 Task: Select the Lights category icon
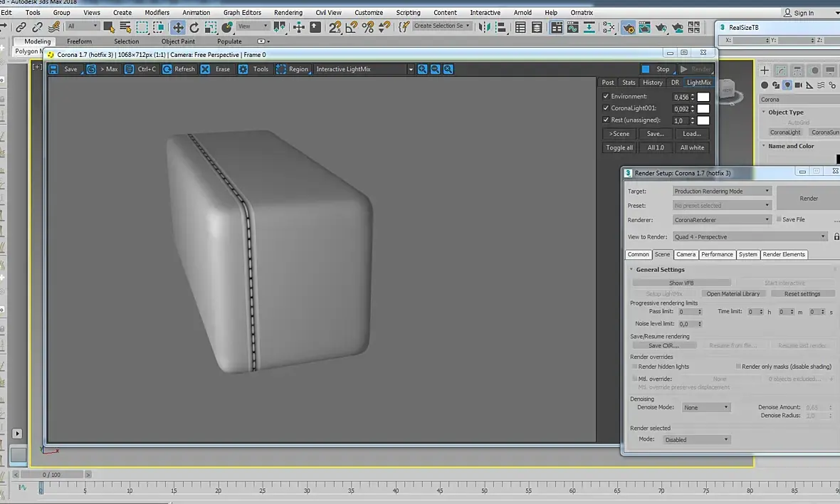[787, 85]
